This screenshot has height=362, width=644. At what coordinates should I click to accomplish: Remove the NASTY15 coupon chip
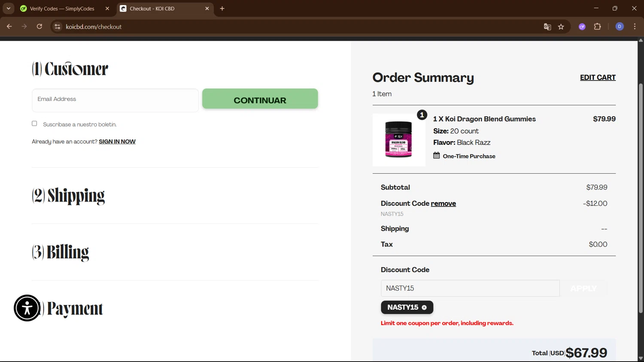[x=424, y=308]
